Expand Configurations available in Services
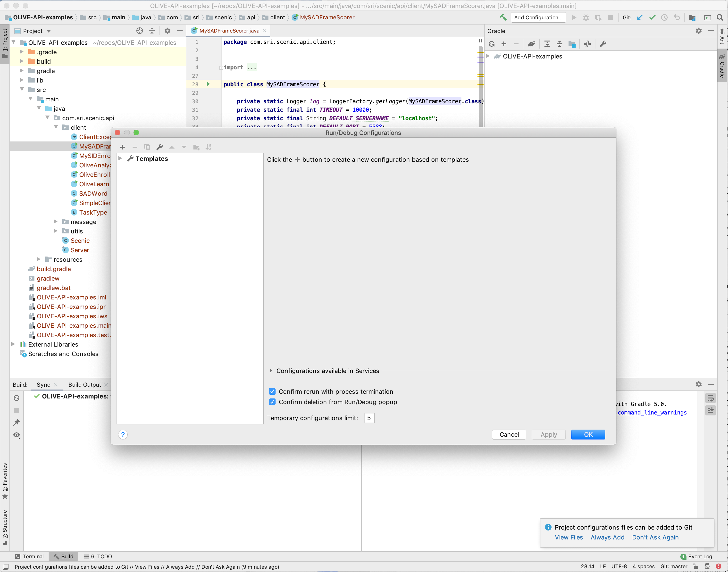728x572 pixels. pos(271,371)
